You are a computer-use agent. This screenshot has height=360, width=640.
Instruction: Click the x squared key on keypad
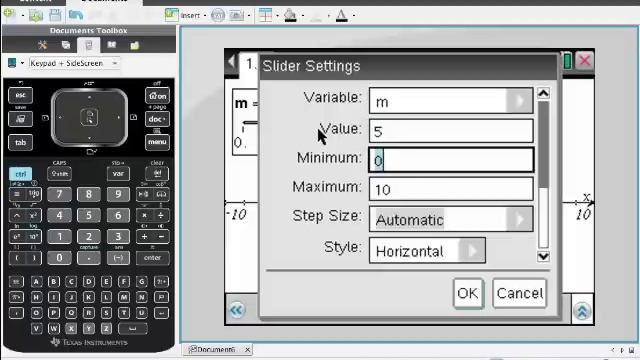pos(33,215)
